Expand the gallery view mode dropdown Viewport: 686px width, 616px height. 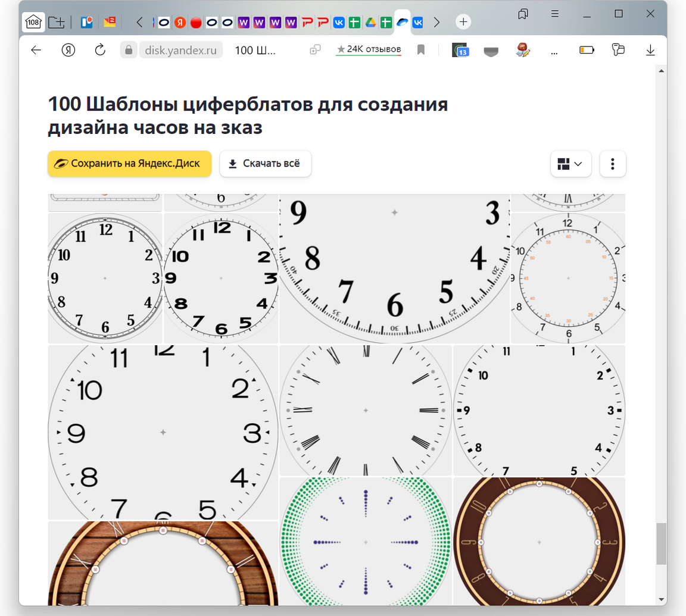point(570,164)
